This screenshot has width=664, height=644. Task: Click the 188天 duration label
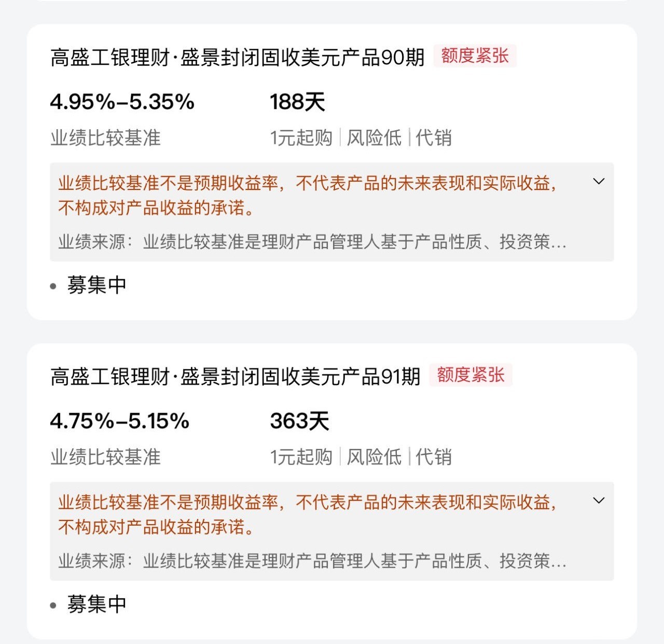coord(297,102)
